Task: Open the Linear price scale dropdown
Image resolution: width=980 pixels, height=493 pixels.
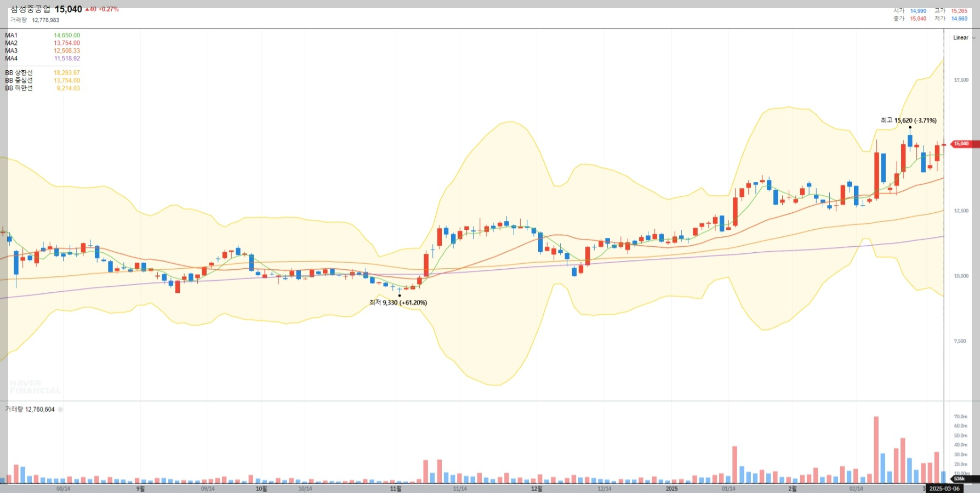Action: 964,38
